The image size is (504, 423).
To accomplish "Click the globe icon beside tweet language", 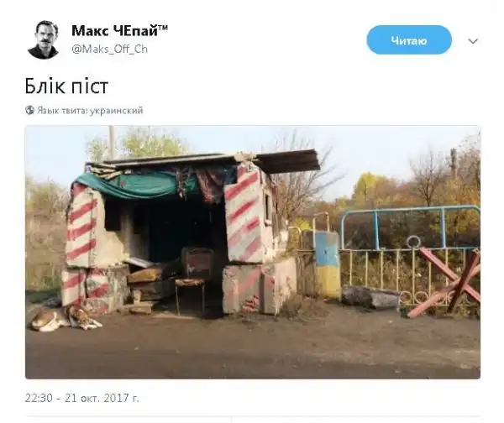I will (x=29, y=110).
